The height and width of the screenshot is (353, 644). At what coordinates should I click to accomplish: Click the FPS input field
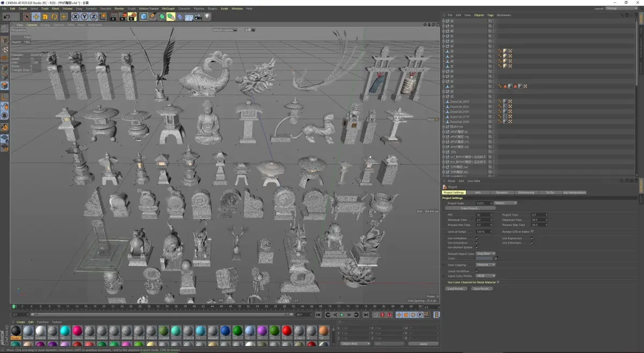click(484, 215)
